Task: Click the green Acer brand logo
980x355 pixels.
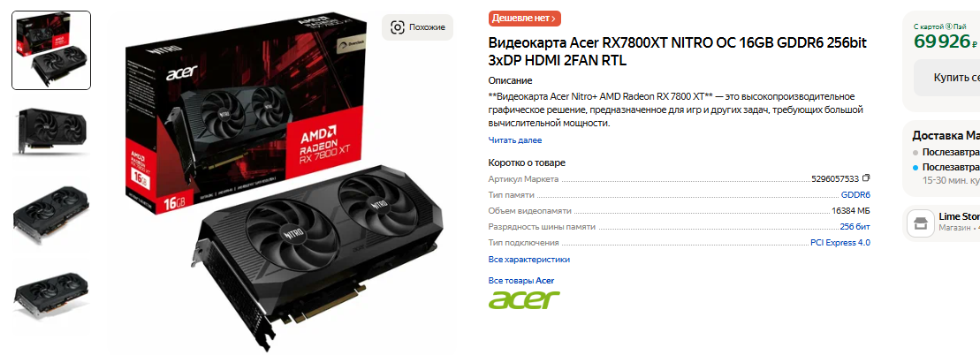Action: (x=524, y=299)
